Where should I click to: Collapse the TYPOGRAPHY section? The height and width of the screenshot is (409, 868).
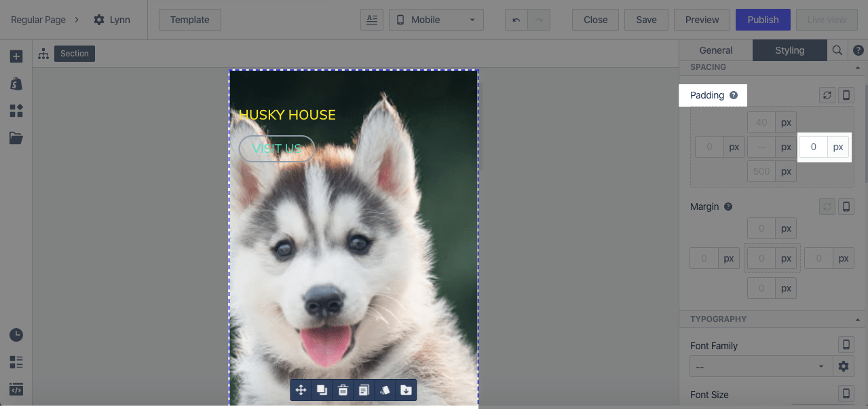[x=858, y=319]
